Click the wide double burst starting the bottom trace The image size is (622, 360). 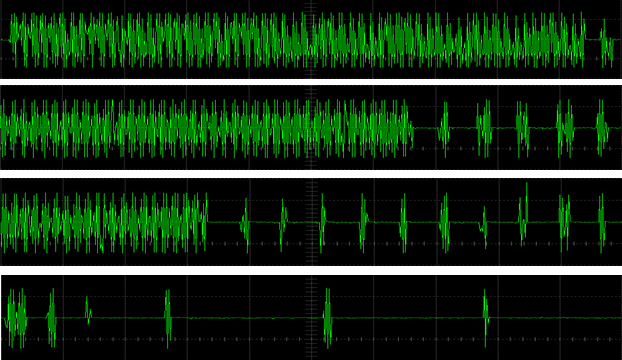[x=16, y=318]
